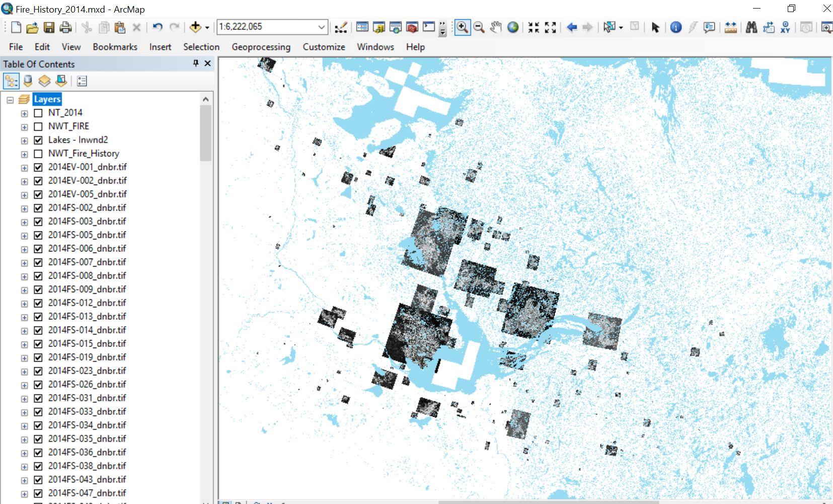This screenshot has height=504, width=833.
Task: Turn on NWT_Fire_History layer visibility
Action: pyautogui.click(x=38, y=153)
